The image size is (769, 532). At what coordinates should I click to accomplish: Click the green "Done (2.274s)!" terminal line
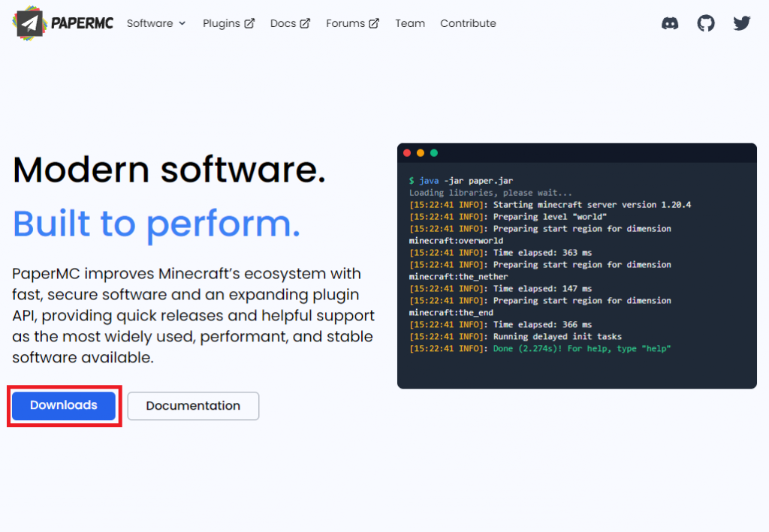pos(581,349)
